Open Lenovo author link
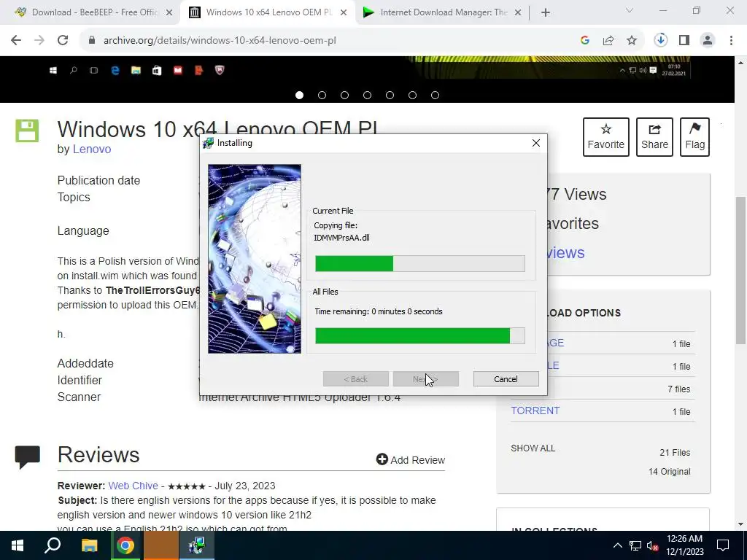The width and height of the screenshot is (747, 560). click(x=91, y=149)
